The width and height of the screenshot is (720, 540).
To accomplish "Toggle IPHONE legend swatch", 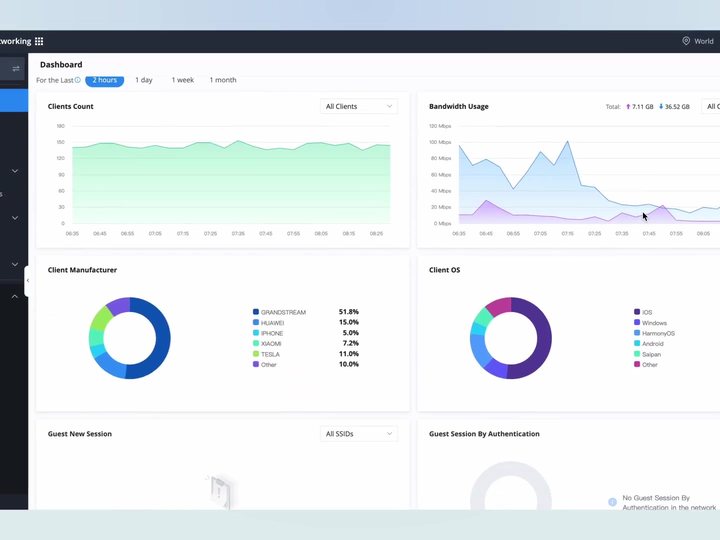I will (x=256, y=333).
